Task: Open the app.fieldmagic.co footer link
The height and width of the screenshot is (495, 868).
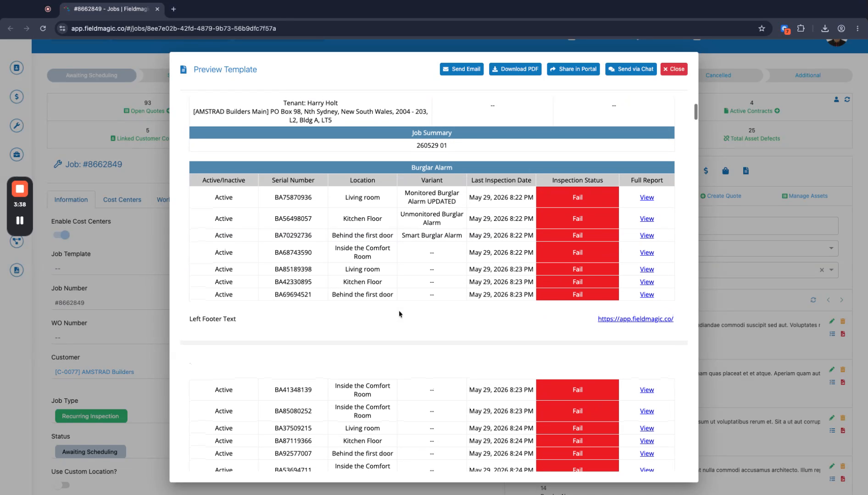Action: (x=635, y=319)
